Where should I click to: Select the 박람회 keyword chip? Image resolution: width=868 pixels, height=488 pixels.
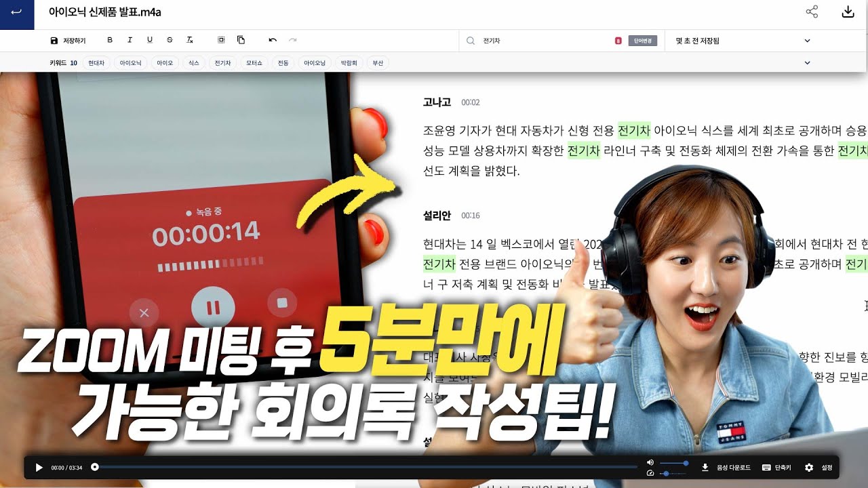pos(349,63)
